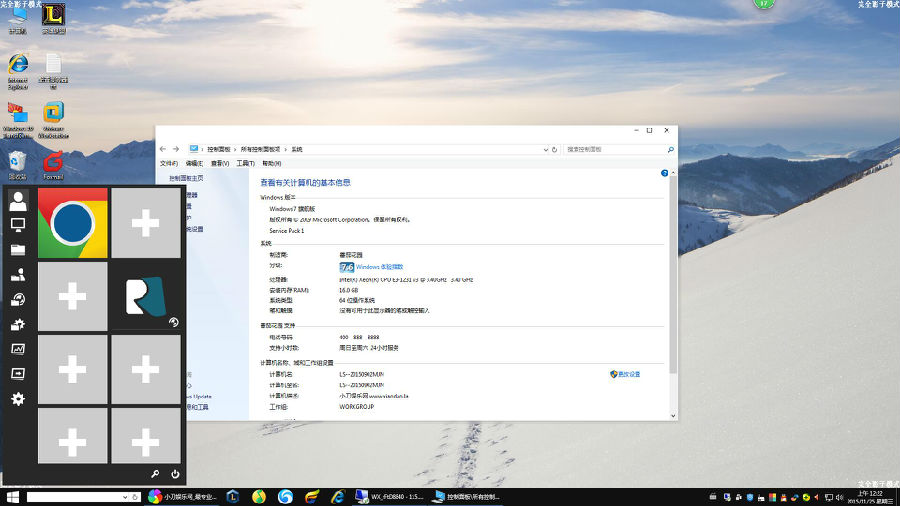Open the Foxmail desktop shortcut
Screen dimensions: 900x506
[53, 163]
